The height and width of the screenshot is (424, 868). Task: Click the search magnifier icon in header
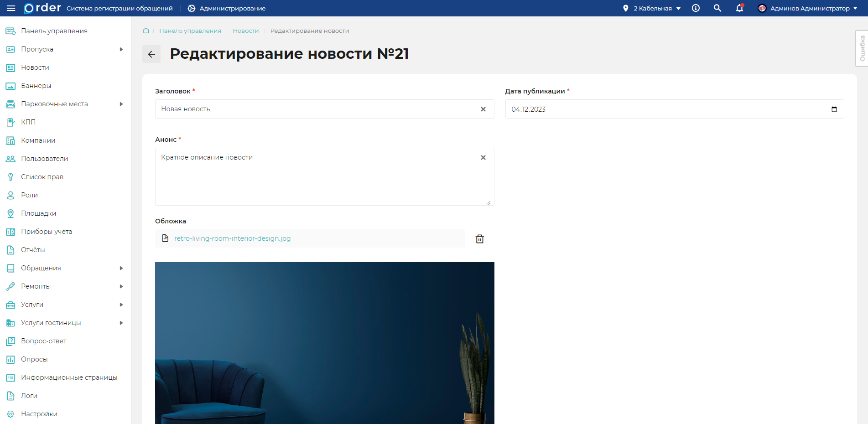(717, 8)
